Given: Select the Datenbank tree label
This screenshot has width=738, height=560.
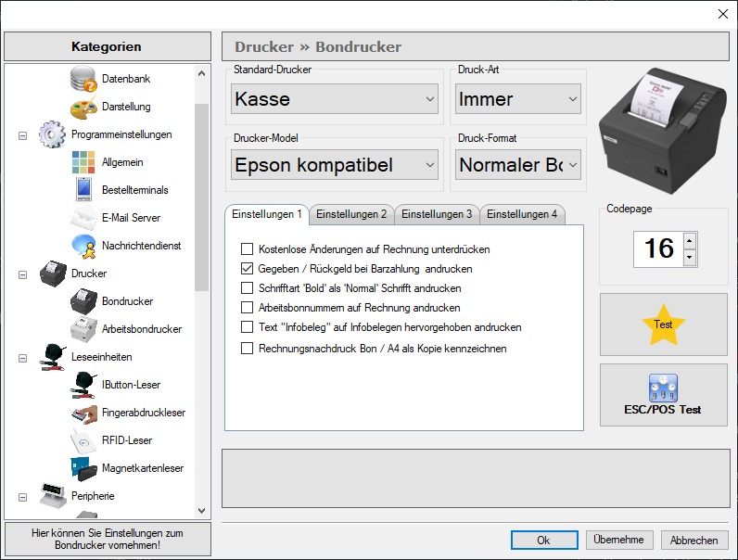Looking at the screenshot, I should click(x=126, y=79).
